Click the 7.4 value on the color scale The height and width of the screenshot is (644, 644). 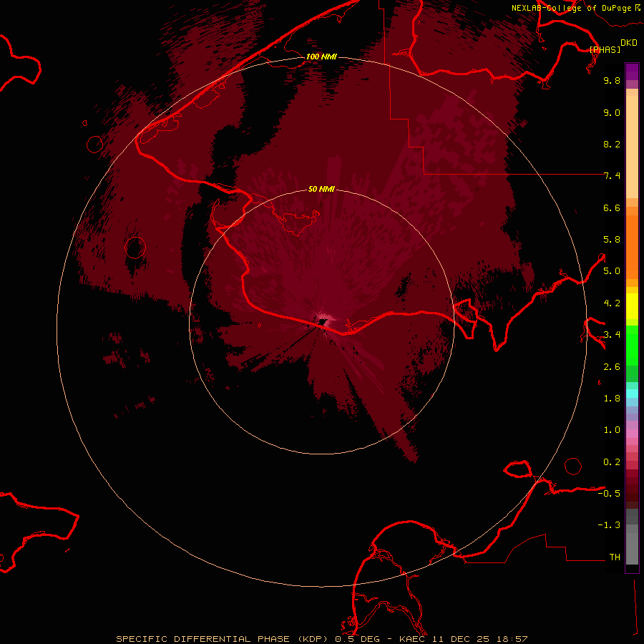point(612,176)
